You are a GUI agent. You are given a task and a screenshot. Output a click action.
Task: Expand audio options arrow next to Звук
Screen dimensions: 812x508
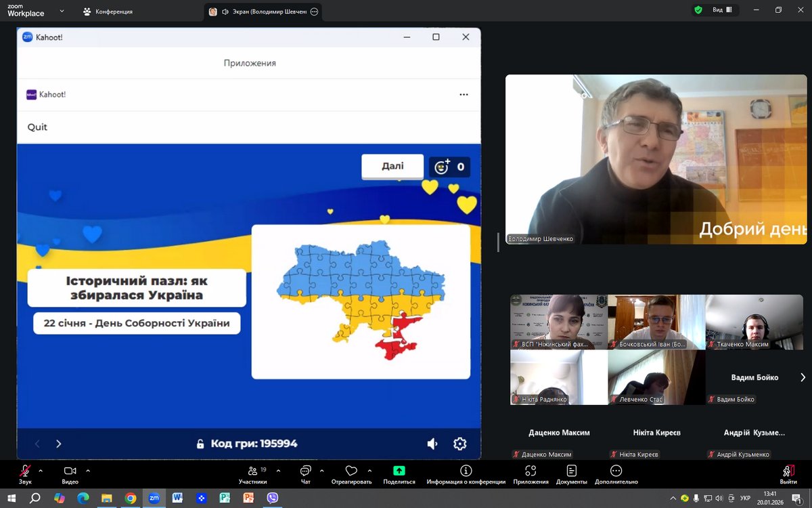coord(41,470)
